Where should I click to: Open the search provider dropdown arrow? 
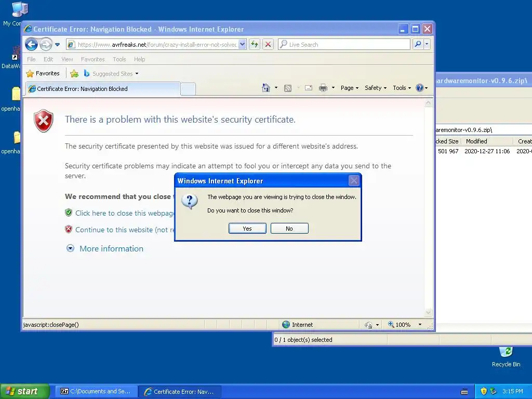(x=427, y=44)
